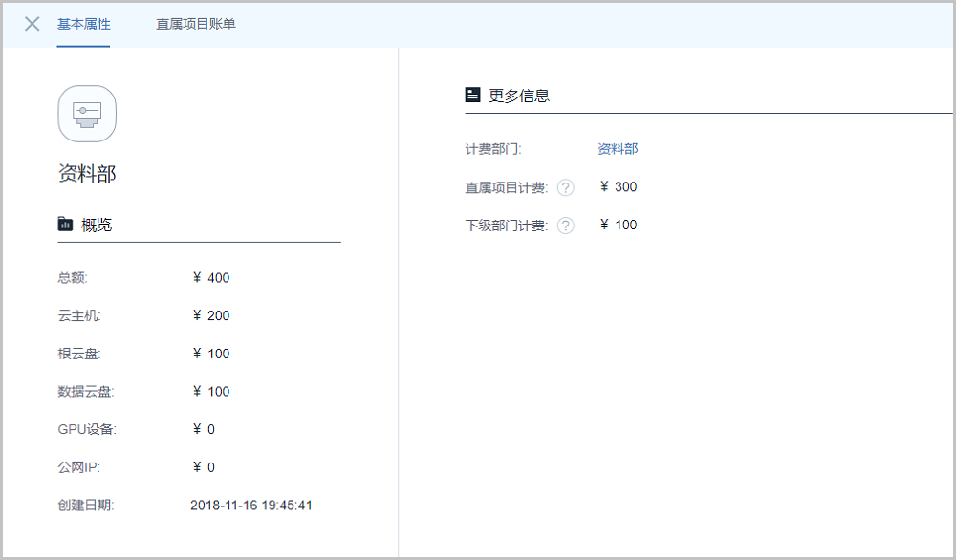
Task: Close the department details panel
Action: (33, 24)
